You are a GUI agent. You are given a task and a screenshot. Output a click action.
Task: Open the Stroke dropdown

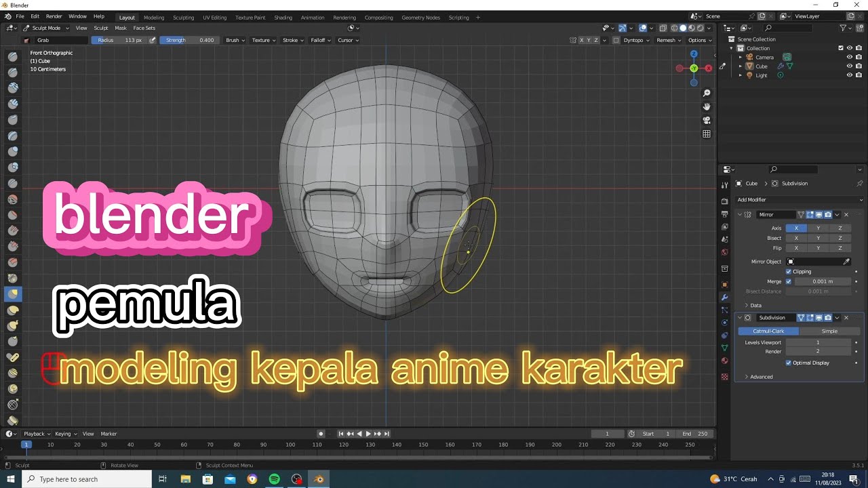[x=293, y=40]
